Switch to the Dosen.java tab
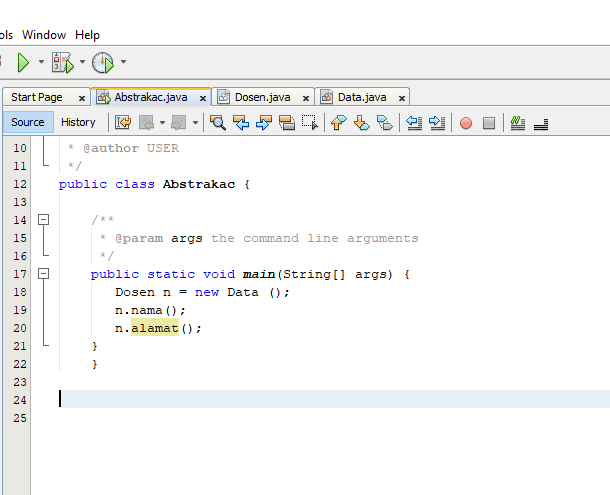The width and height of the screenshot is (610, 495). tap(262, 97)
